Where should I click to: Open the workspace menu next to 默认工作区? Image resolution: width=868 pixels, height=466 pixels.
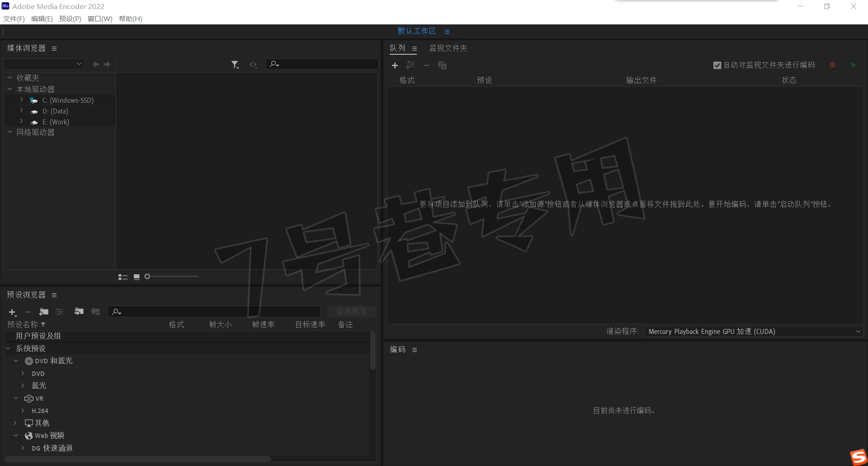click(x=447, y=32)
